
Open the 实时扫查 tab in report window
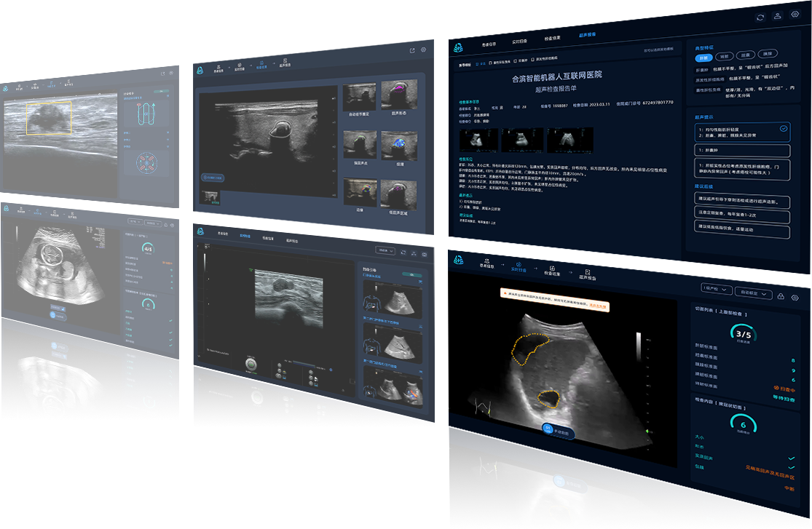(519, 41)
